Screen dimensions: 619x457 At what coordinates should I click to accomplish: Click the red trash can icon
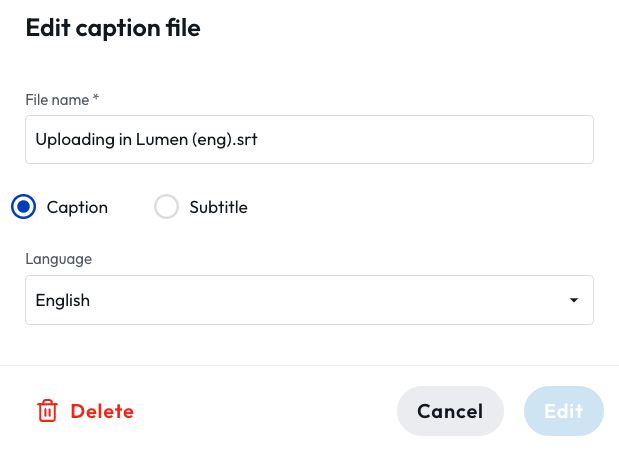[47, 411]
